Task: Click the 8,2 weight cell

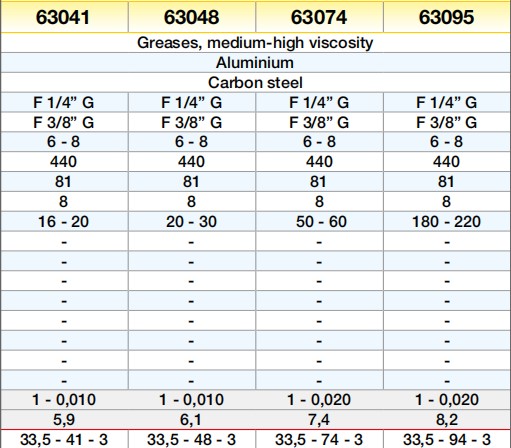Action: [447, 420]
